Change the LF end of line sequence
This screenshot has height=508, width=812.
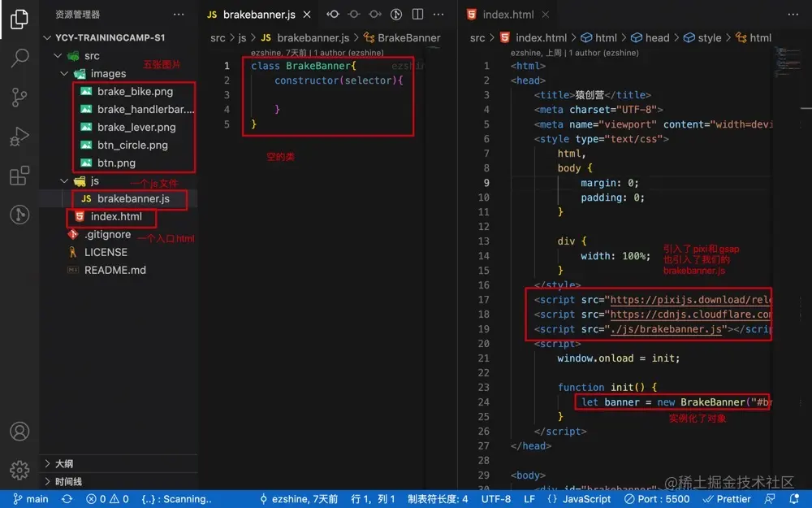click(x=529, y=499)
